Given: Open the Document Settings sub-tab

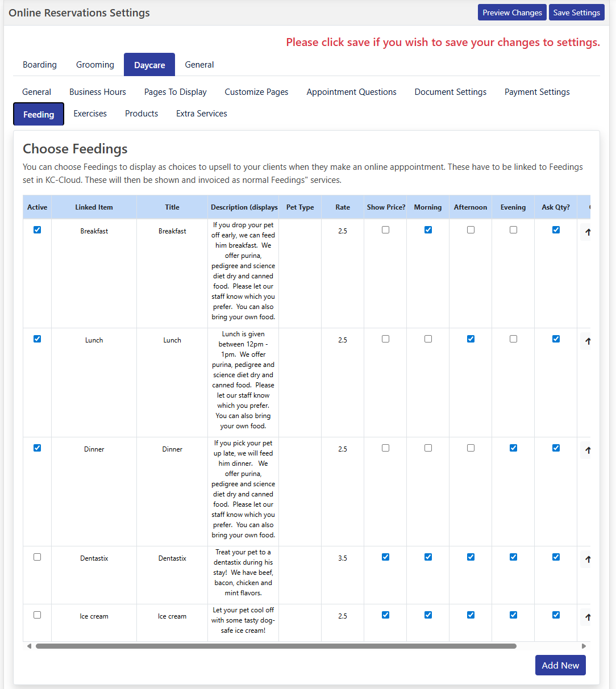Looking at the screenshot, I should (x=451, y=92).
